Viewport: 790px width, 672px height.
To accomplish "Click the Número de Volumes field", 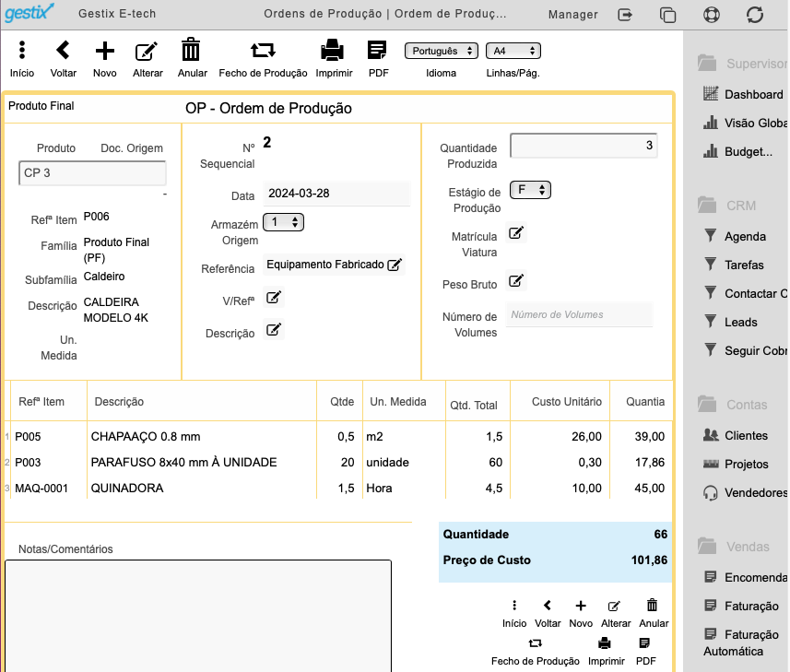I will click(580, 314).
